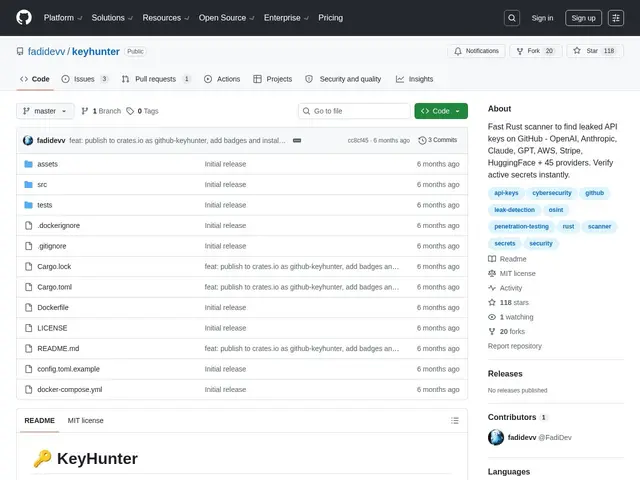Expand the Open Source menu
The width and height of the screenshot is (640, 480).
click(226, 18)
